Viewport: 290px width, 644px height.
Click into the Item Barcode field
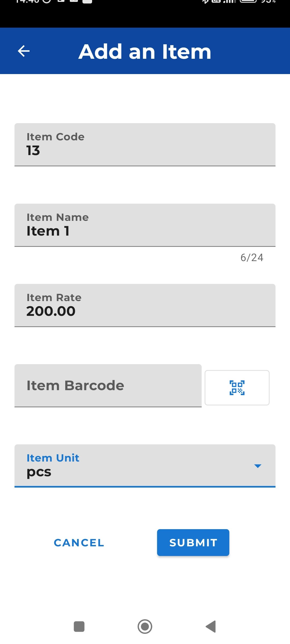pos(108,386)
